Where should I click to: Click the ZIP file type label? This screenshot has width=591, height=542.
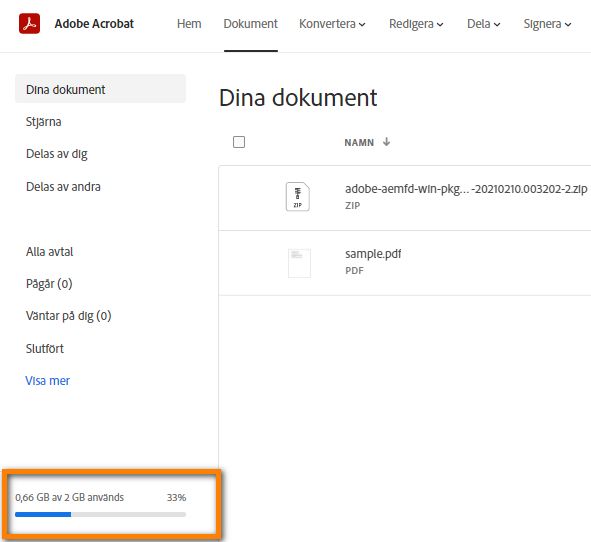[x=352, y=205]
